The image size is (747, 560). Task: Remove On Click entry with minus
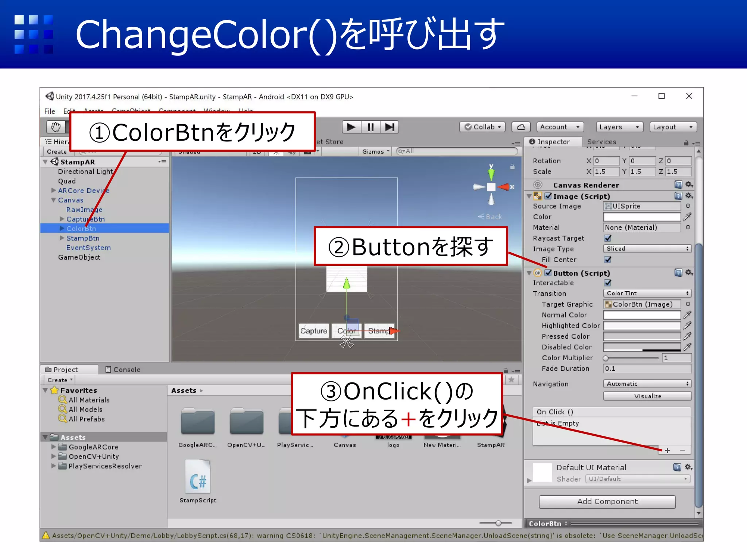[682, 451]
